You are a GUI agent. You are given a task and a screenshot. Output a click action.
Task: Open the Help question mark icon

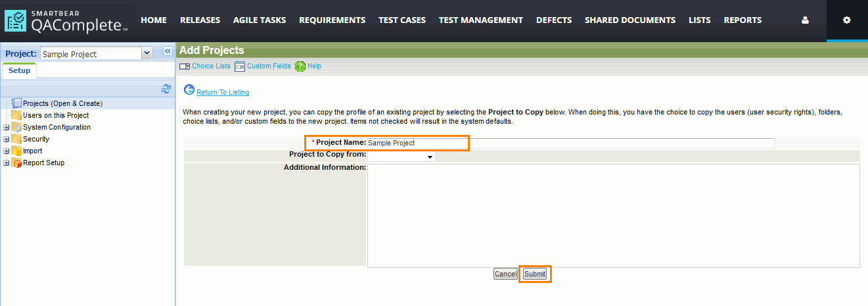pos(300,66)
